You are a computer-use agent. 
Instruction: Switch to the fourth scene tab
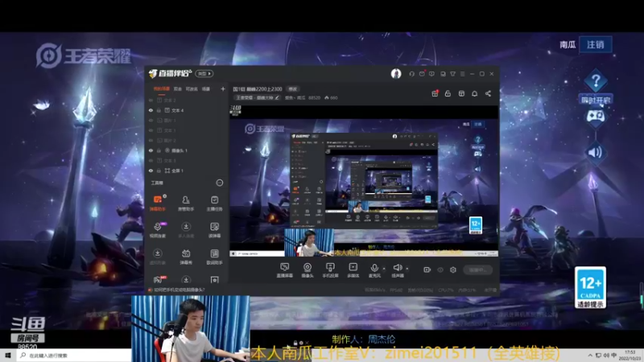[206, 88]
